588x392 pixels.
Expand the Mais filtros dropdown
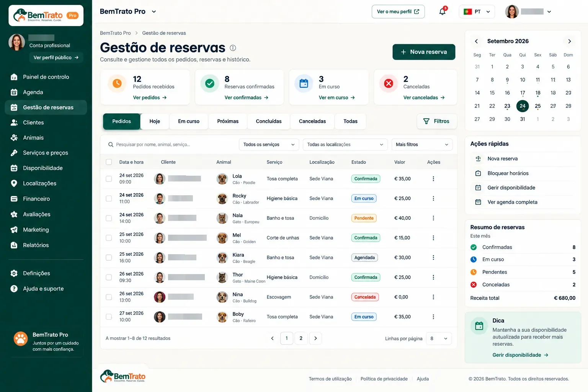(x=422, y=144)
